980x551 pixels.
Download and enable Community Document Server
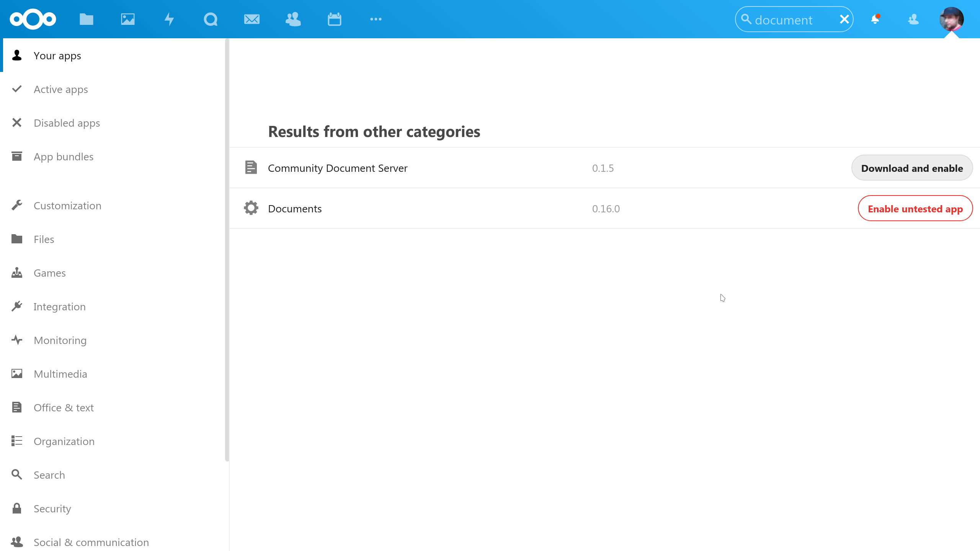coord(912,168)
